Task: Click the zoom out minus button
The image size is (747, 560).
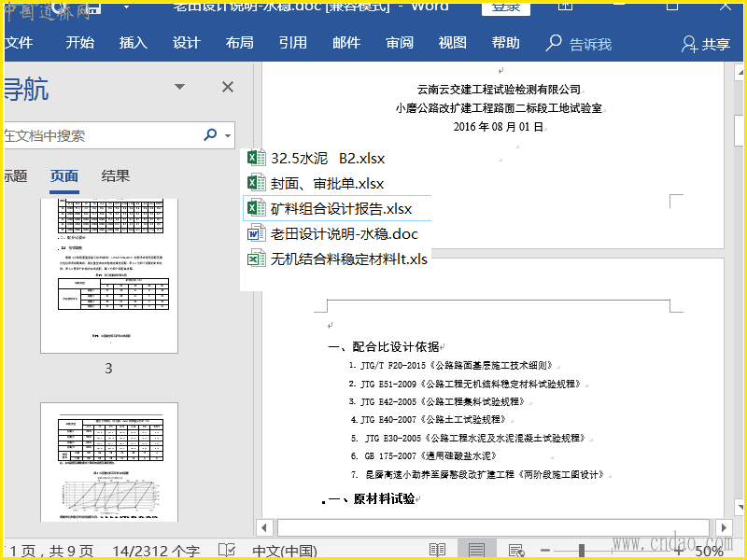Action: coord(545,551)
